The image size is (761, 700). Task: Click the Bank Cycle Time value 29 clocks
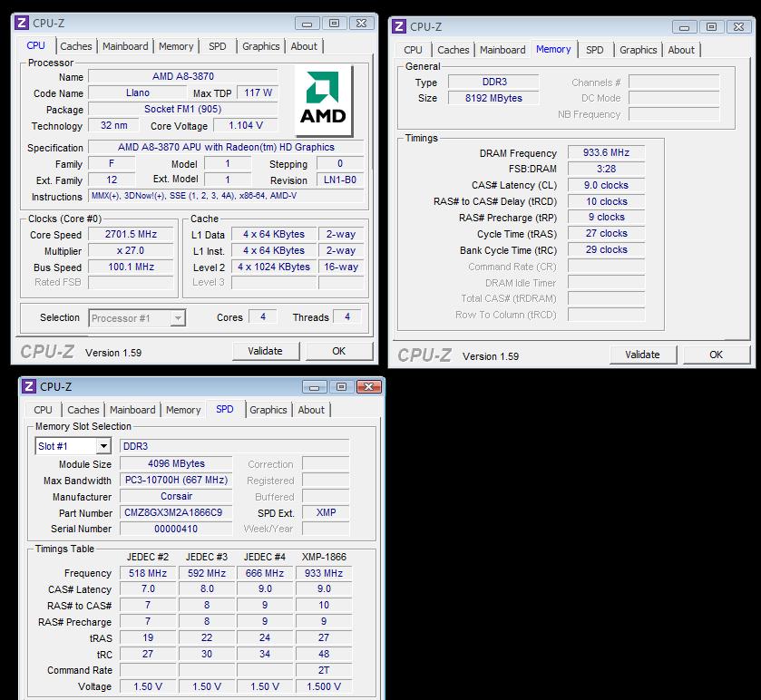(606, 249)
